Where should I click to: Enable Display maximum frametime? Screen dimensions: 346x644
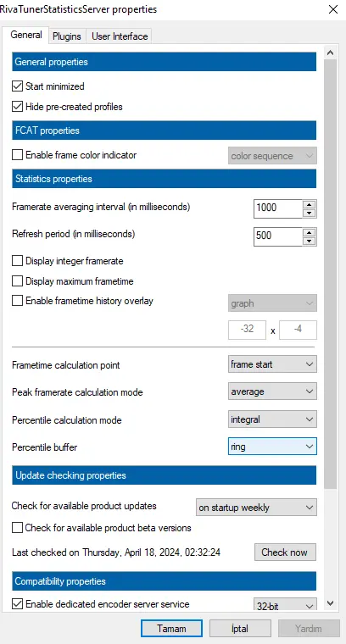(x=17, y=281)
